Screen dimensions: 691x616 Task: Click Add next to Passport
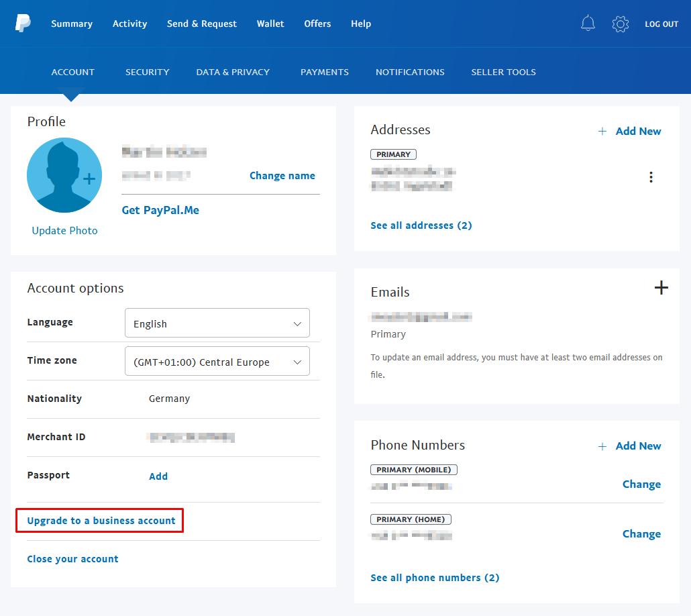(x=158, y=476)
